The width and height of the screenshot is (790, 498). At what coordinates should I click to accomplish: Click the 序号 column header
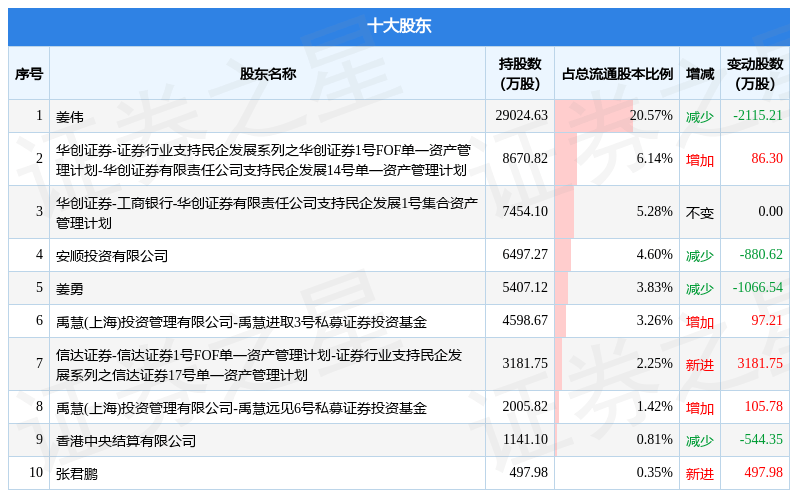[29, 73]
